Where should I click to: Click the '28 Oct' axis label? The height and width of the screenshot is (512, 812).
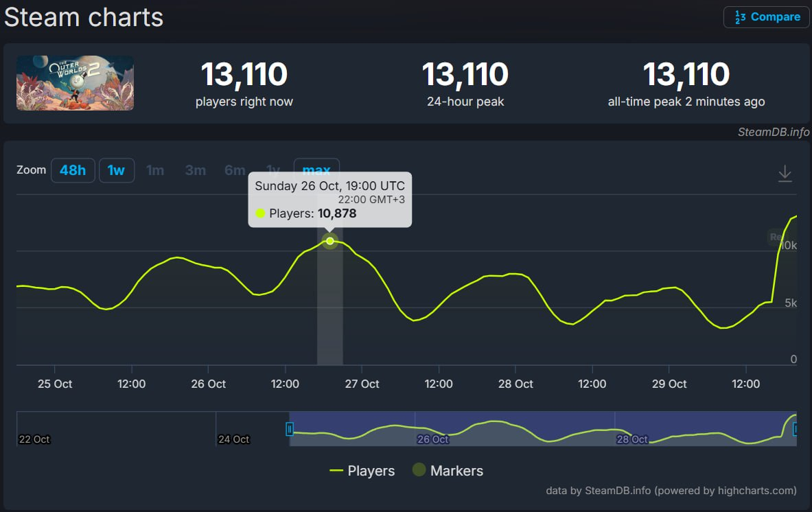click(515, 384)
